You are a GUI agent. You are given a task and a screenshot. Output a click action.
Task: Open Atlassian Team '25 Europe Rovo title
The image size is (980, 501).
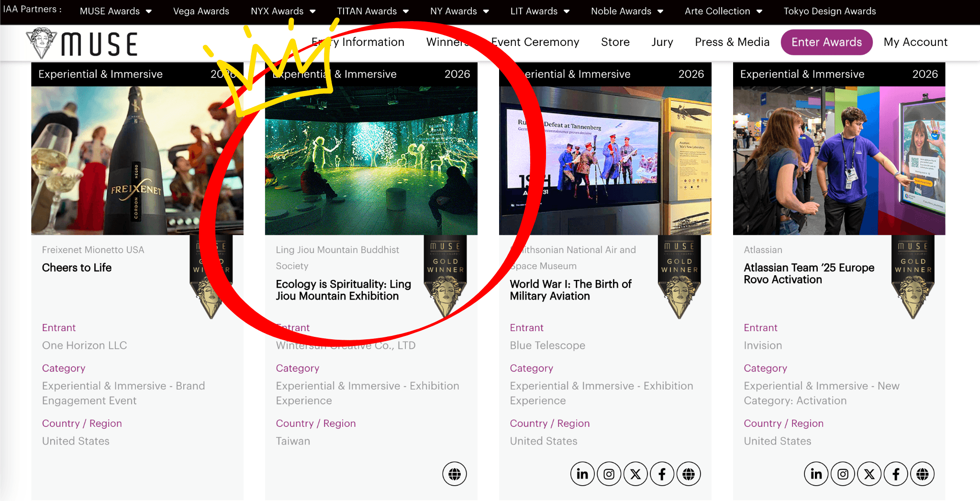809,274
